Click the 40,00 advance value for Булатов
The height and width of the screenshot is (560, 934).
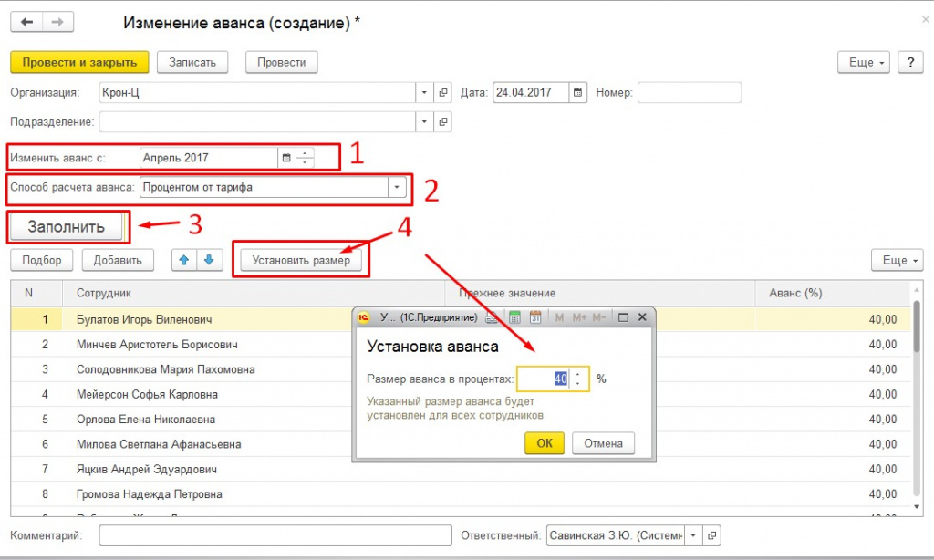coord(882,320)
